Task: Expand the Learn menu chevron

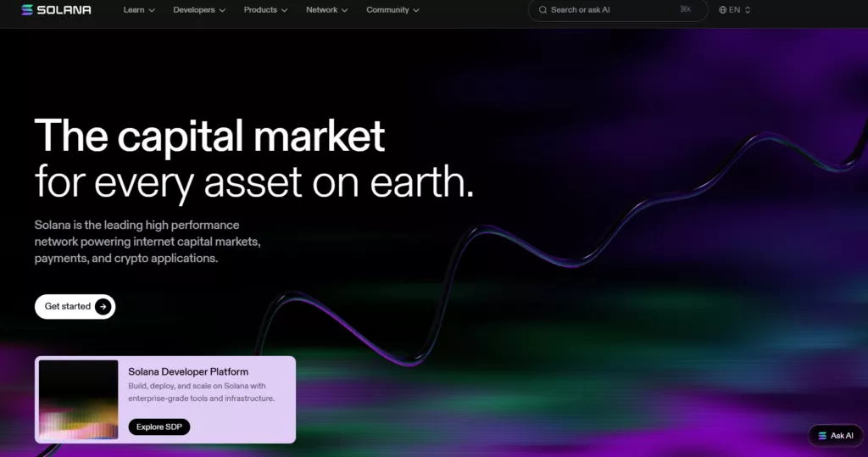Action: (x=152, y=10)
